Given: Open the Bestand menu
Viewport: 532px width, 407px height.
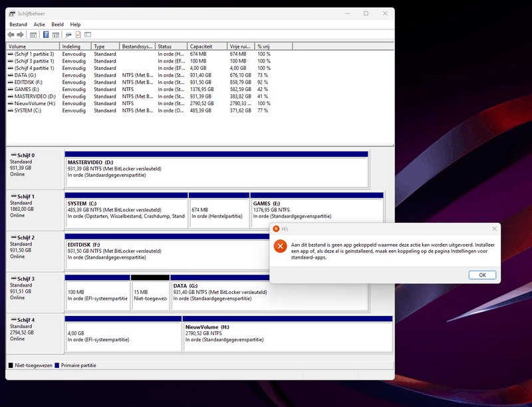Looking at the screenshot, I should [x=18, y=24].
